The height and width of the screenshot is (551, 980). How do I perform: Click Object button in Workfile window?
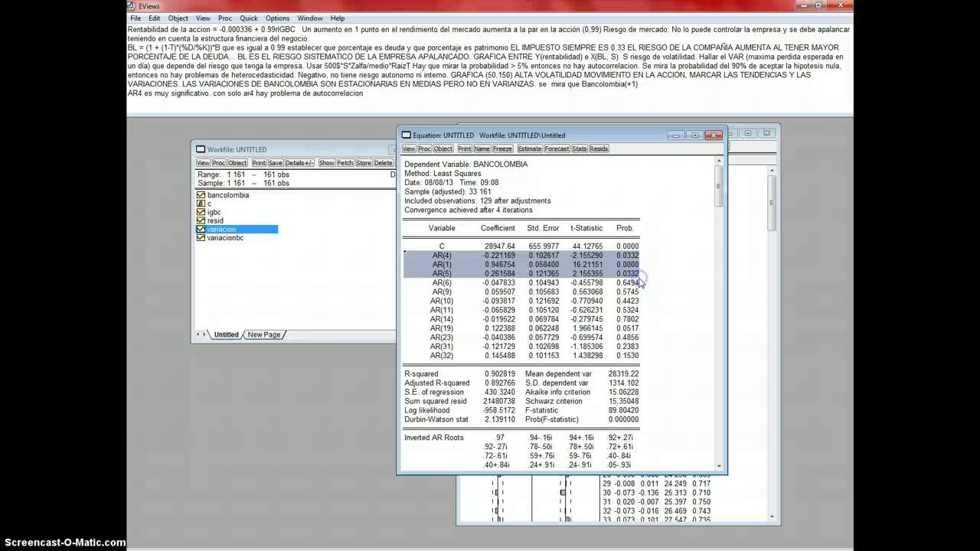237,163
